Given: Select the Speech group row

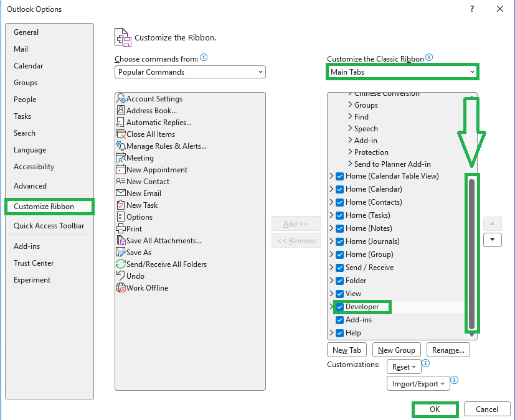Looking at the screenshot, I should (366, 129).
